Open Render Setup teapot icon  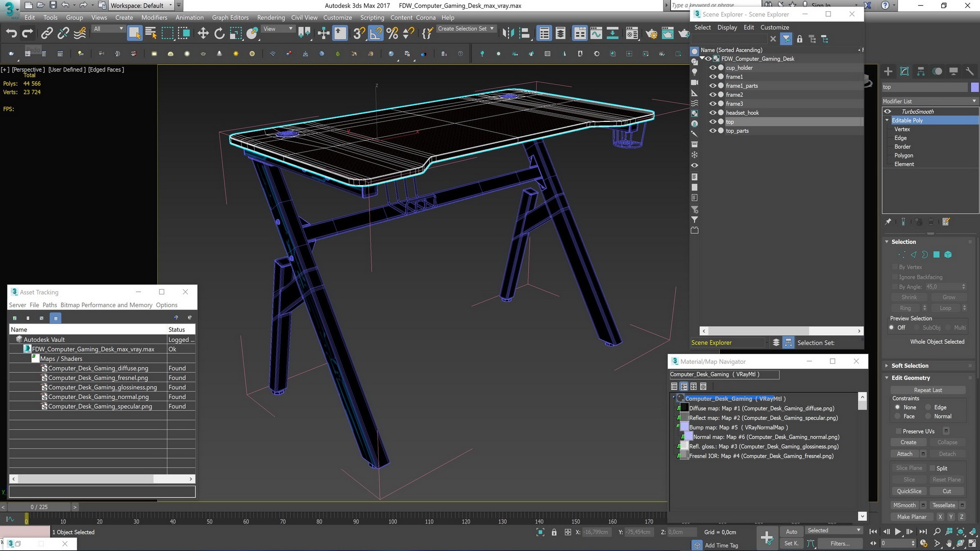click(x=651, y=34)
